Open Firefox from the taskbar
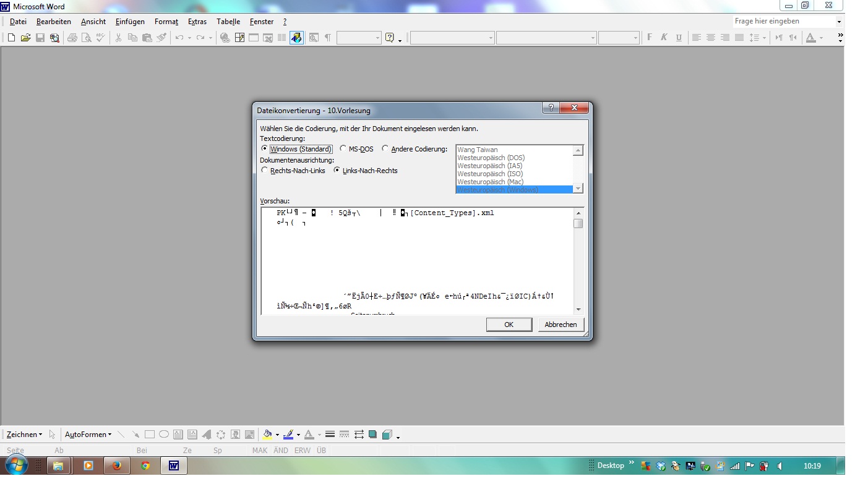The height and width of the screenshot is (497, 868). coord(117,465)
